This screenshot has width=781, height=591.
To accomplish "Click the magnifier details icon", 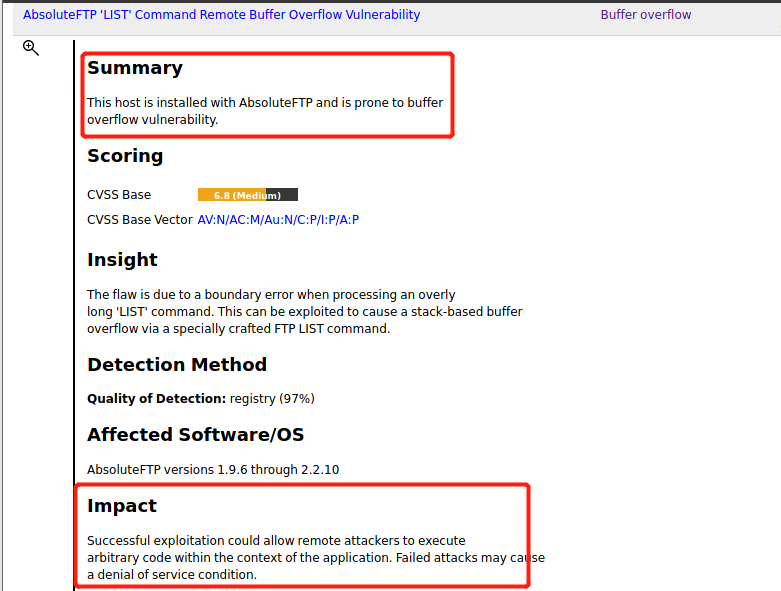I will click(31, 48).
